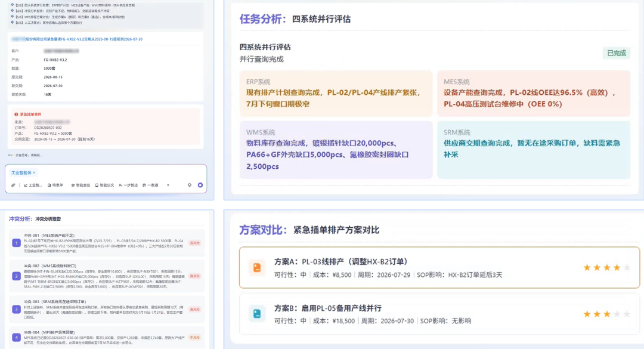Open the 智能公文 tool

(x=105, y=185)
